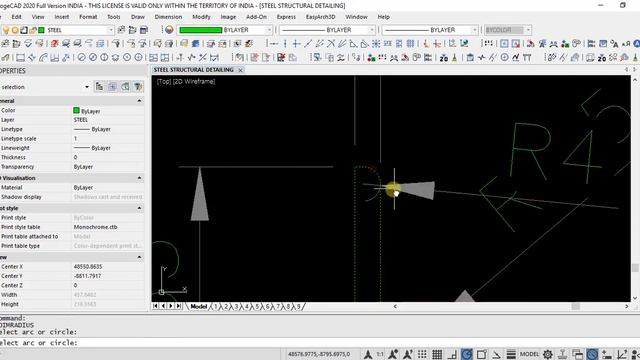Viewport: 640px width, 360px height.
Task: Go to last layout using the tab navigation arrow
Action: point(178,306)
